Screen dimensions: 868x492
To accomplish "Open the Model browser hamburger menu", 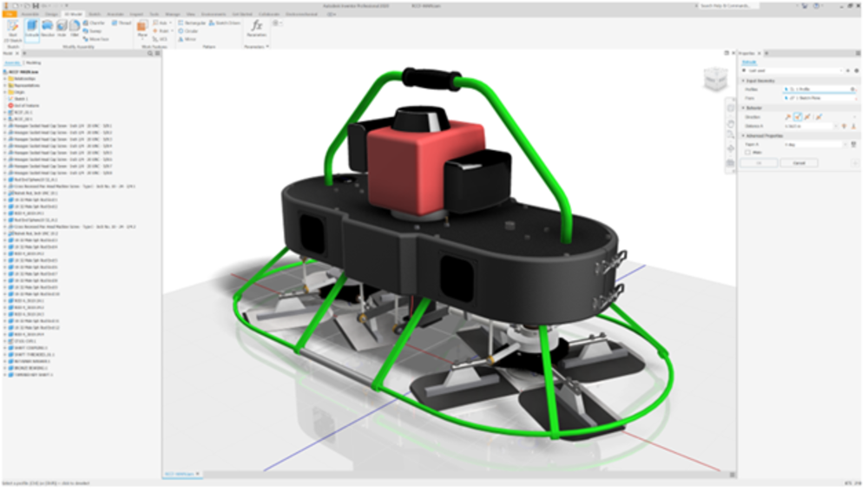I will coord(158,54).
